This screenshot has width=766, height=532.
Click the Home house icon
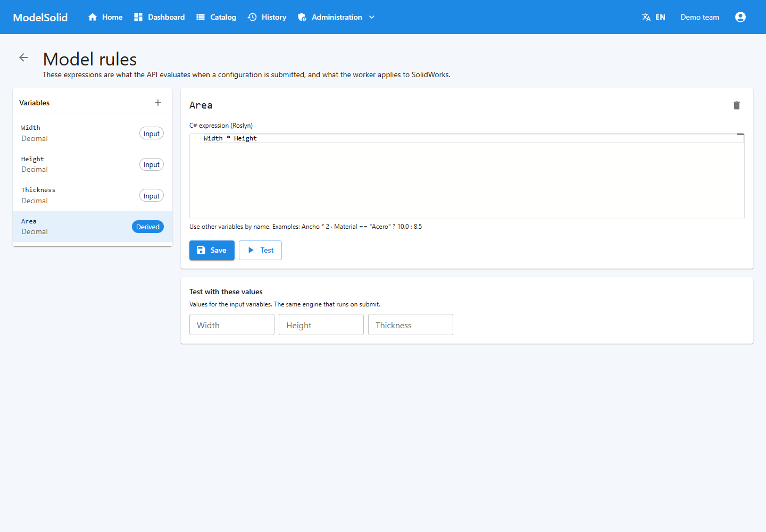click(93, 17)
